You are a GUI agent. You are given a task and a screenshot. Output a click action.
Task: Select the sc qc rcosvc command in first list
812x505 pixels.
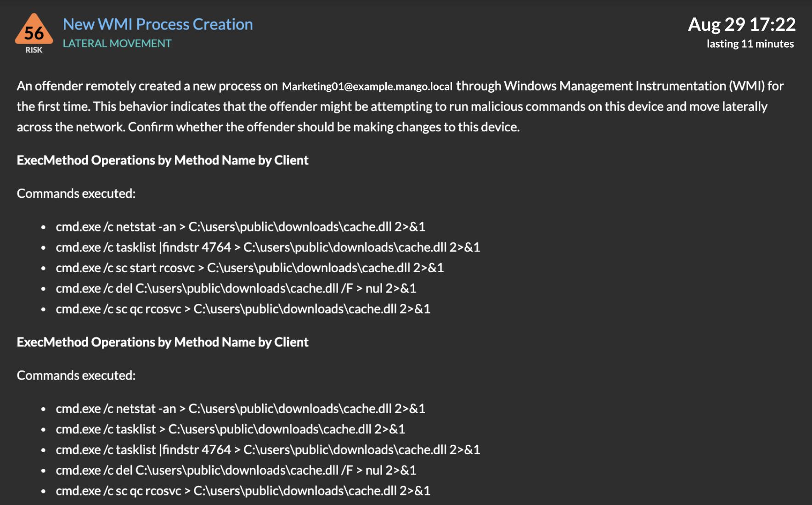pyautogui.click(x=243, y=309)
